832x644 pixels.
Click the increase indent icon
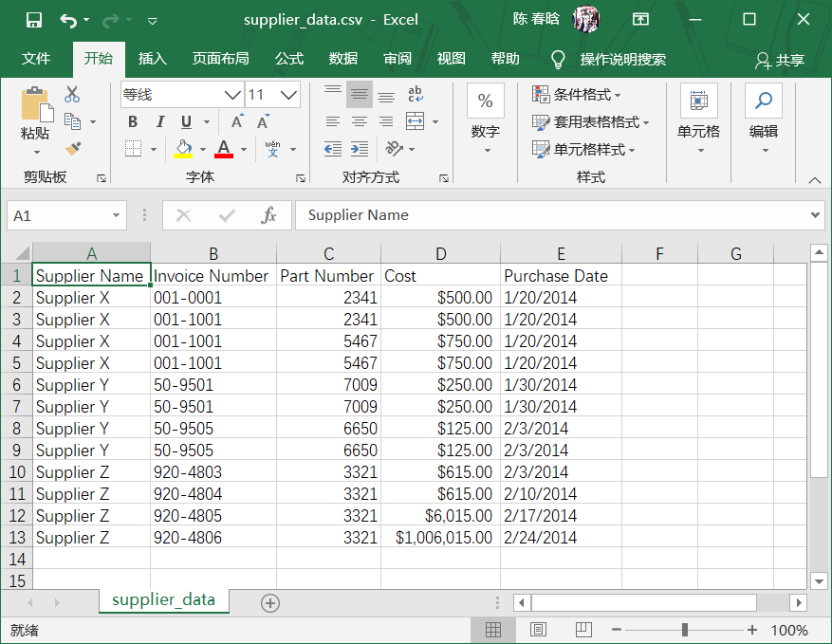[x=360, y=149]
